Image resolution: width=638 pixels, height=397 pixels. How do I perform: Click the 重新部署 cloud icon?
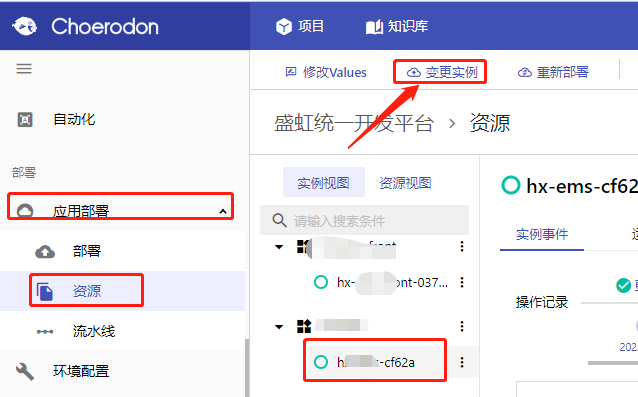pos(524,72)
